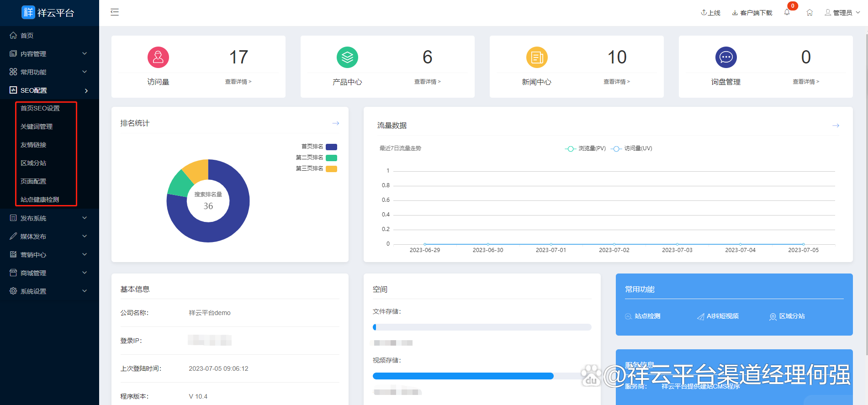Click the 视频存储 progress bar
This screenshot has width=868, height=405.
tap(482, 376)
